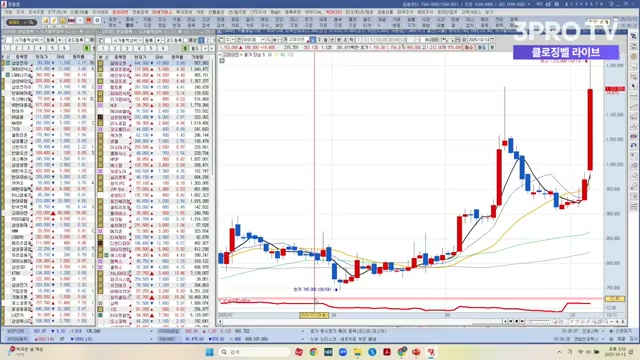Select the 고려아연 row in the left list
Screen dimensions: 640x360
[48, 213]
